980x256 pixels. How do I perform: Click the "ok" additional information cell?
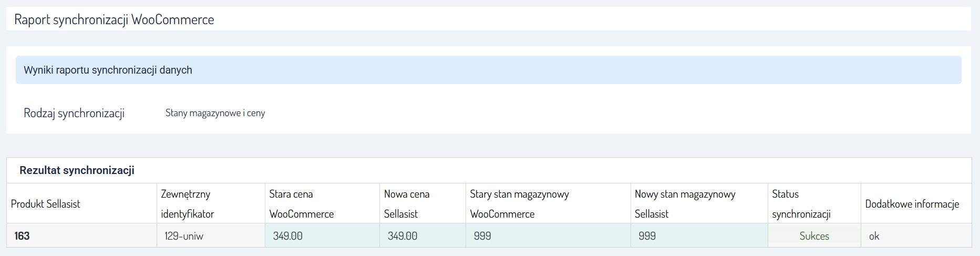[x=874, y=236]
